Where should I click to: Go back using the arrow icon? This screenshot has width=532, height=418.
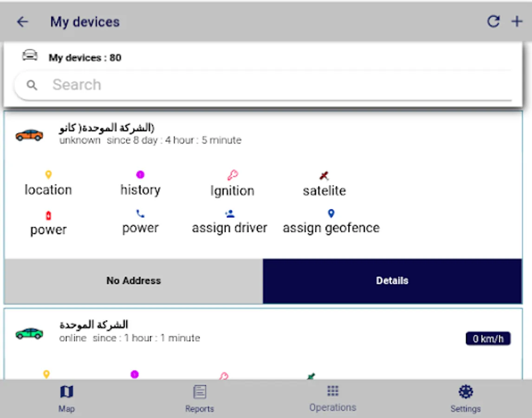[x=22, y=22]
